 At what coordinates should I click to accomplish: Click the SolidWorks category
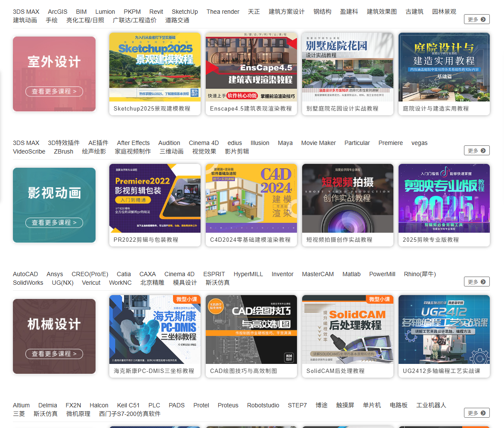28,283
